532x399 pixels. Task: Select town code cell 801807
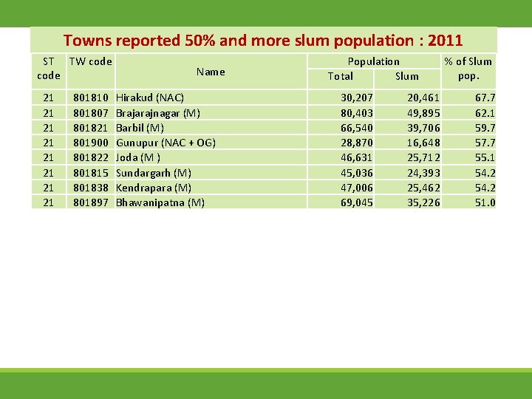[x=91, y=113]
